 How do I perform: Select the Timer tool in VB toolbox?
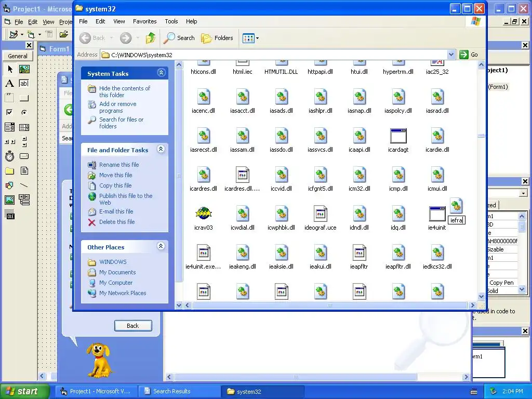click(x=10, y=156)
